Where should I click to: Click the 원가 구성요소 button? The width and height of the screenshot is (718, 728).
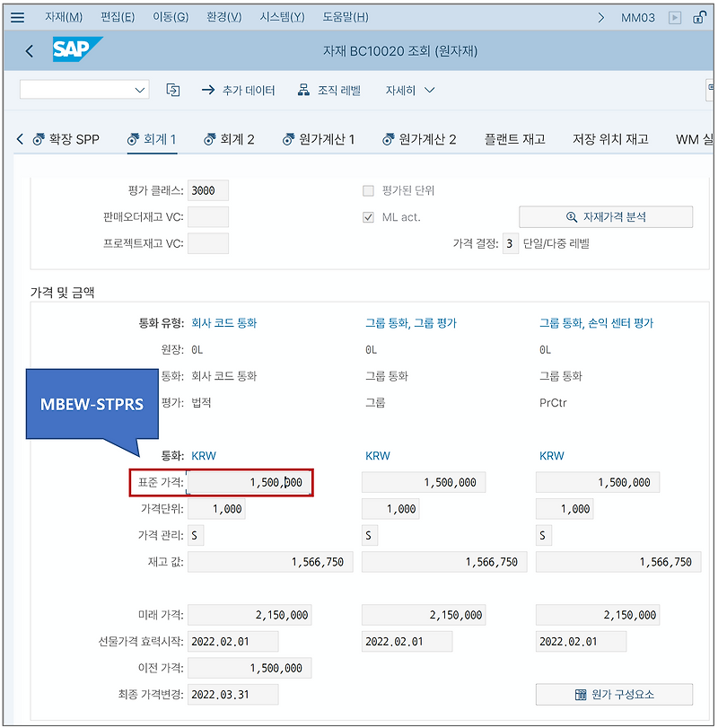click(614, 694)
